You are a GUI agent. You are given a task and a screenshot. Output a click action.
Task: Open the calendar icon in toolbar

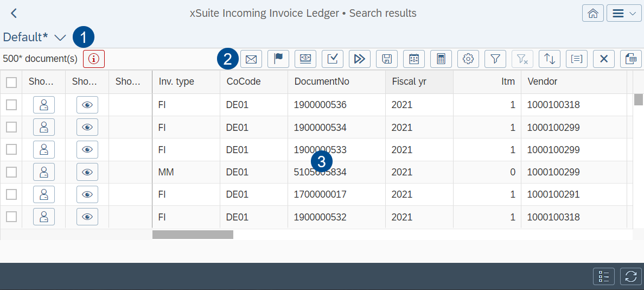(x=414, y=59)
